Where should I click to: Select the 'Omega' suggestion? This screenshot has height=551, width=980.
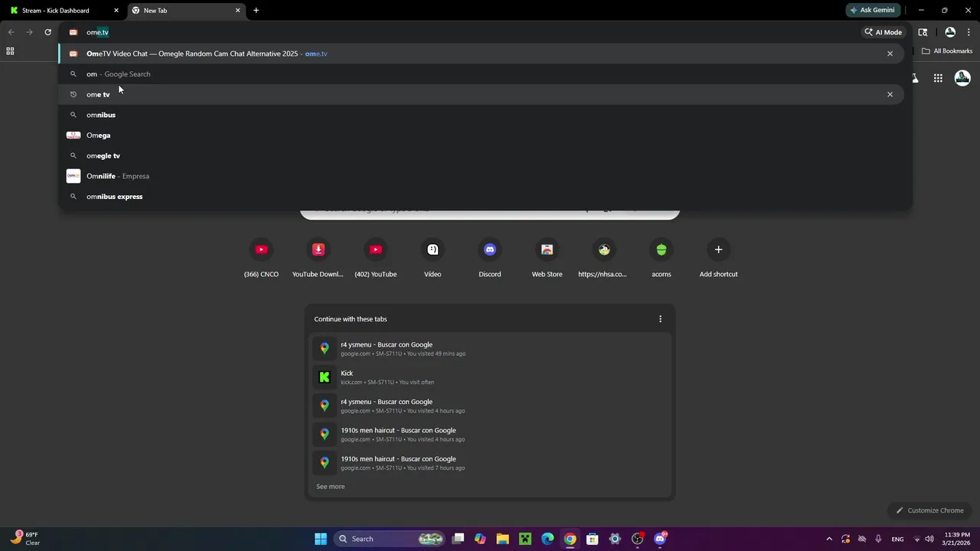481,135
